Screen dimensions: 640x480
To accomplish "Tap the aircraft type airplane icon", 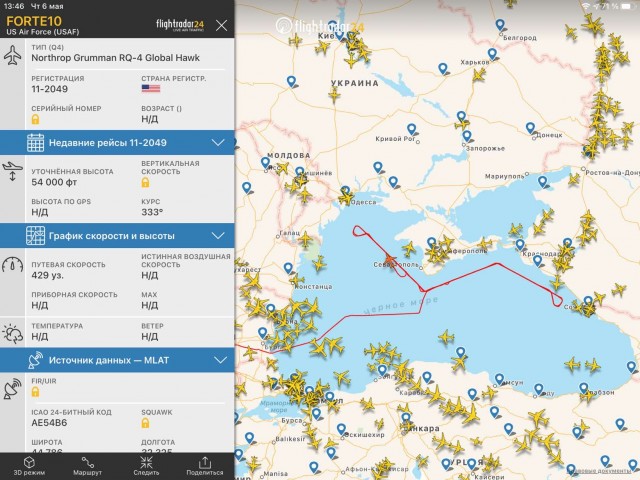I will pos(13,56).
